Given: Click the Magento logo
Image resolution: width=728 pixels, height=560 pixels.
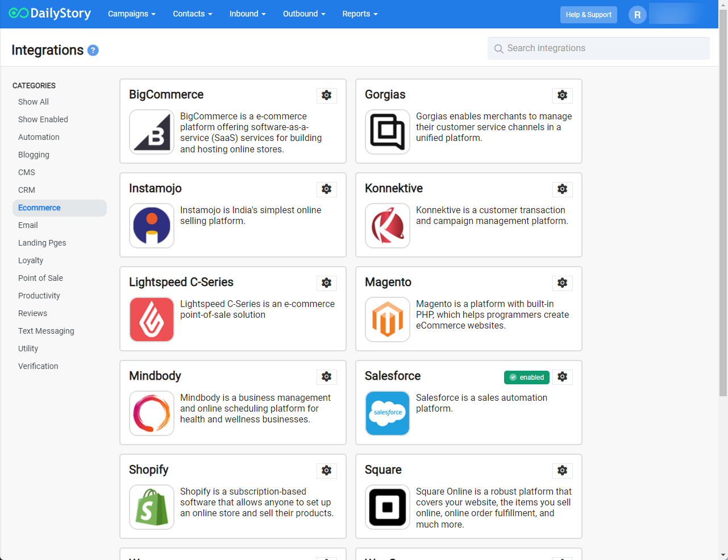Looking at the screenshot, I should click(x=388, y=320).
